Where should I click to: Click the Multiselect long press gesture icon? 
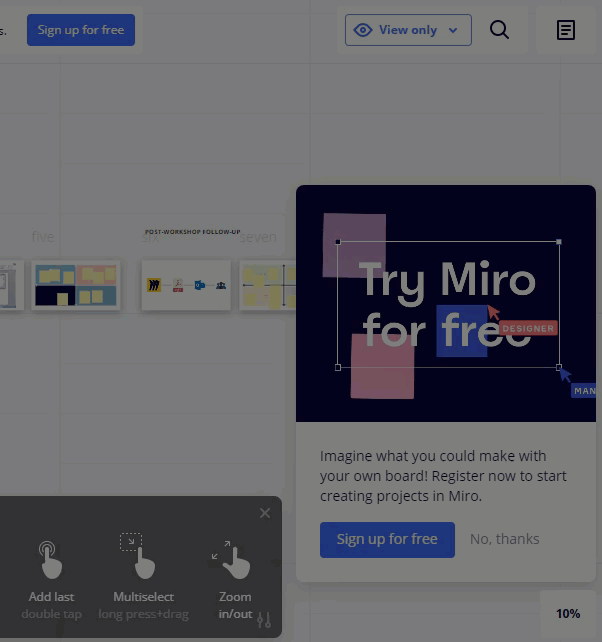(x=138, y=556)
